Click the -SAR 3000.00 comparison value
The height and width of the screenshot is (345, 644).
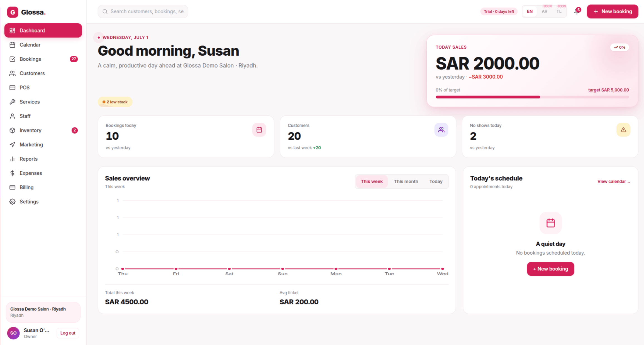coord(486,77)
